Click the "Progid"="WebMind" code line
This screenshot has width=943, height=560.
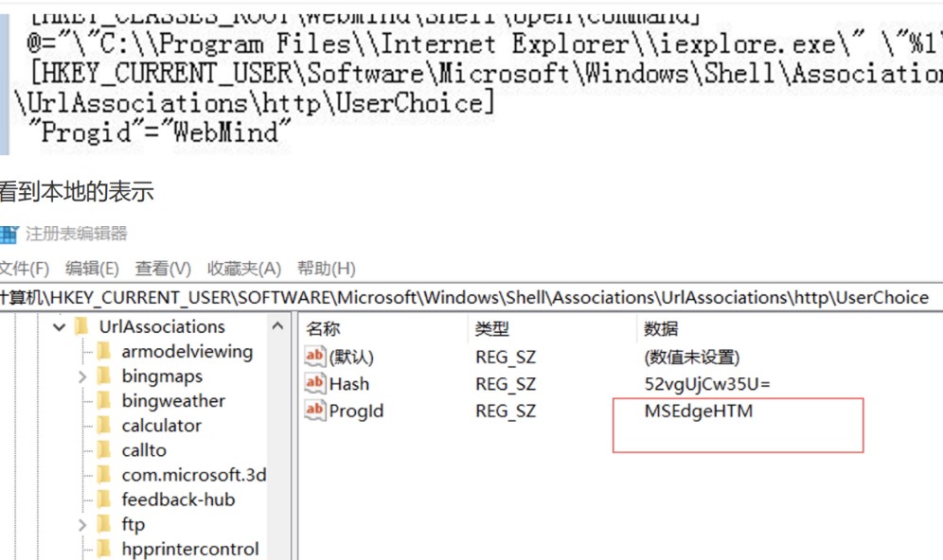159,131
